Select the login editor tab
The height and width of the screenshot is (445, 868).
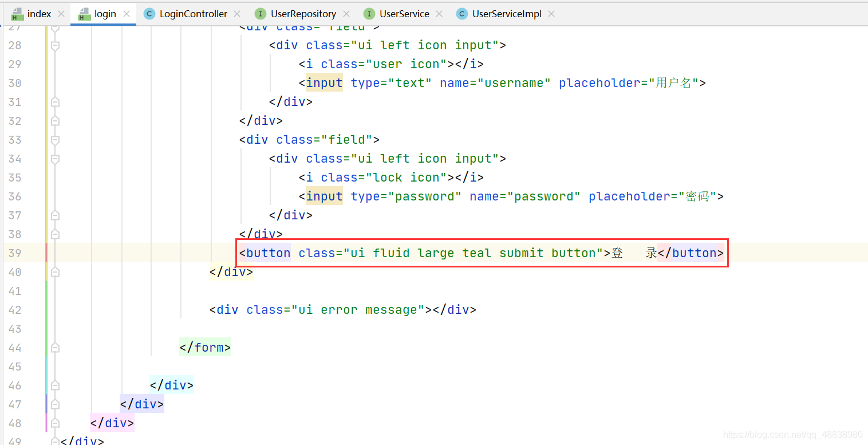click(105, 14)
